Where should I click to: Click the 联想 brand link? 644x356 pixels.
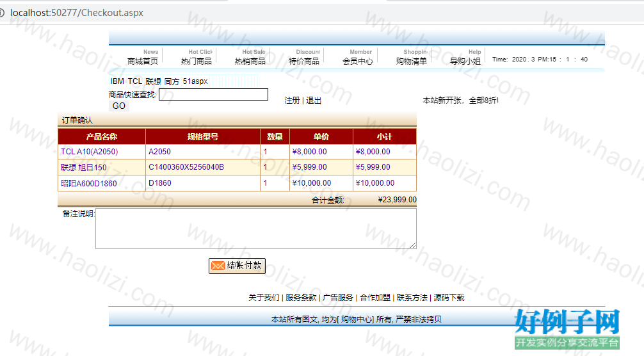[153, 81]
